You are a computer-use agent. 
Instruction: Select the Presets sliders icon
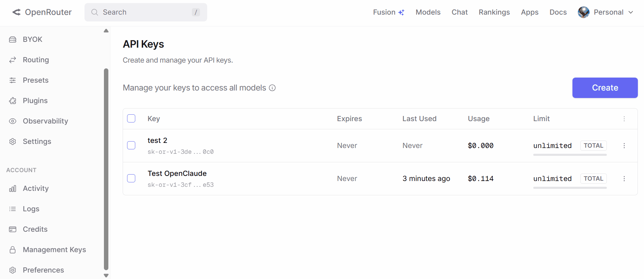click(13, 80)
